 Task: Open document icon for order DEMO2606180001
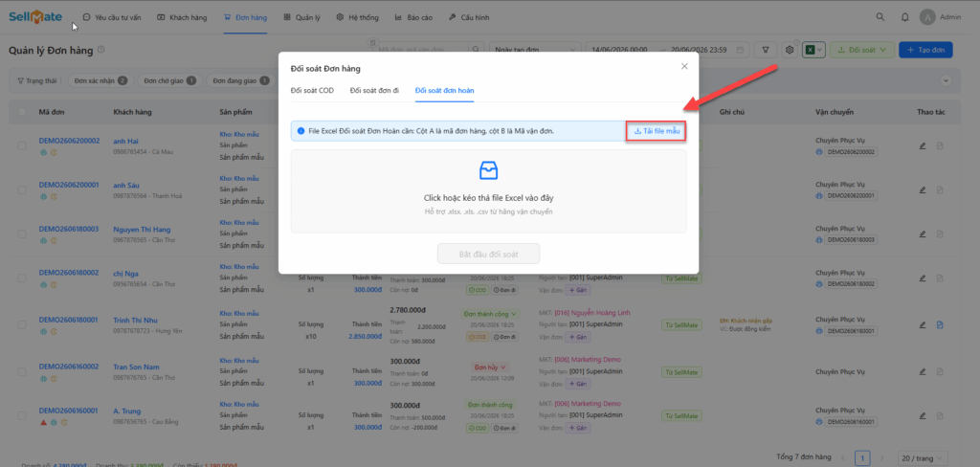coord(940,324)
